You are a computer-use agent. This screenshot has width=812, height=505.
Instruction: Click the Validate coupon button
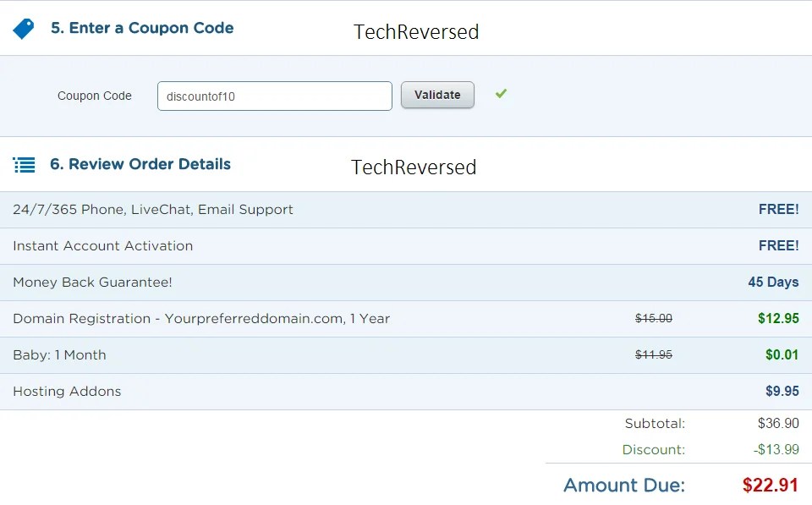(437, 95)
